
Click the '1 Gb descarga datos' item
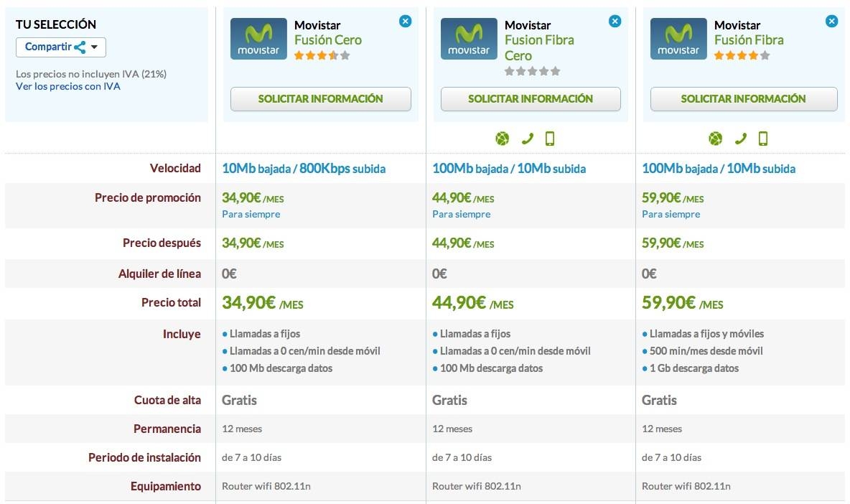694,368
